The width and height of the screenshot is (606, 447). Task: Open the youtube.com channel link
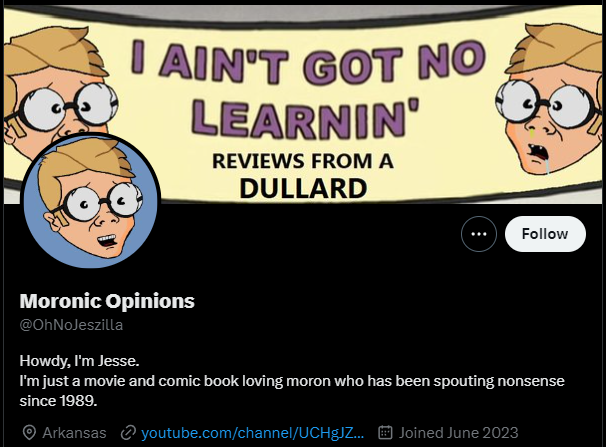[x=252, y=433]
